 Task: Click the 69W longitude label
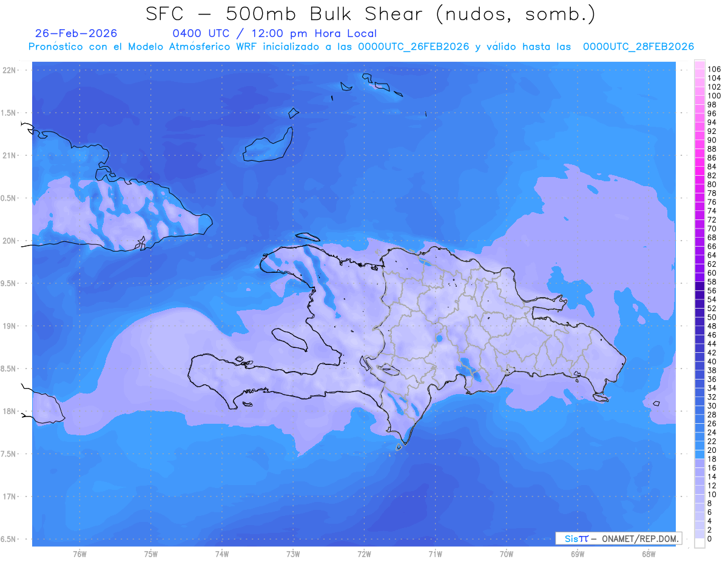pyautogui.click(x=578, y=554)
